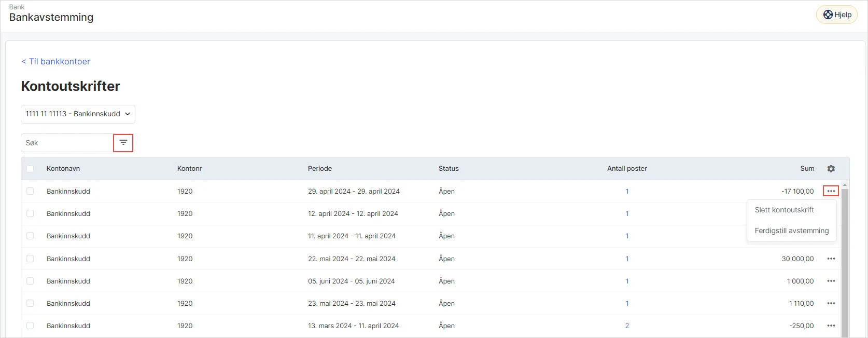The image size is (868, 338).
Task: Select the 22. mai 2024 row checkbox
Action: pos(30,259)
